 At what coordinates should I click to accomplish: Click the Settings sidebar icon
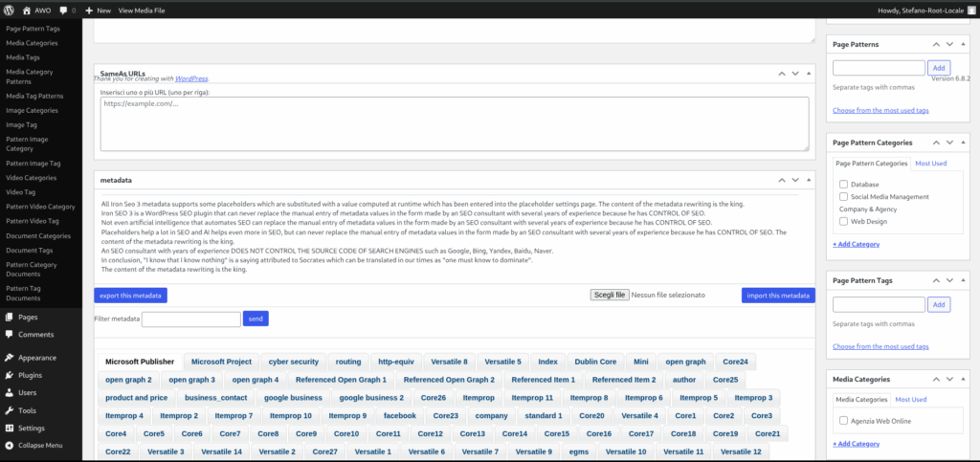pyautogui.click(x=9, y=429)
